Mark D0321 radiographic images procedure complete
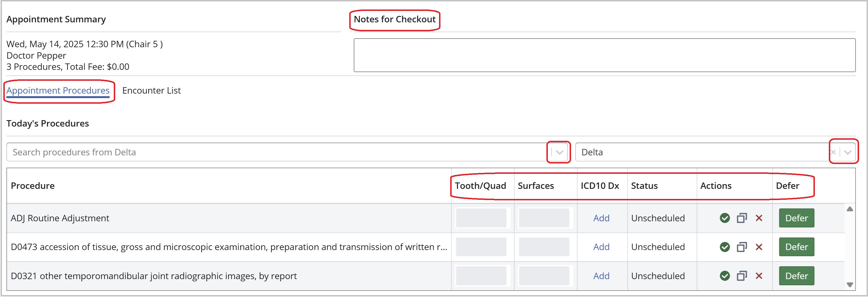Viewport: 868px width, 297px height. (725, 276)
